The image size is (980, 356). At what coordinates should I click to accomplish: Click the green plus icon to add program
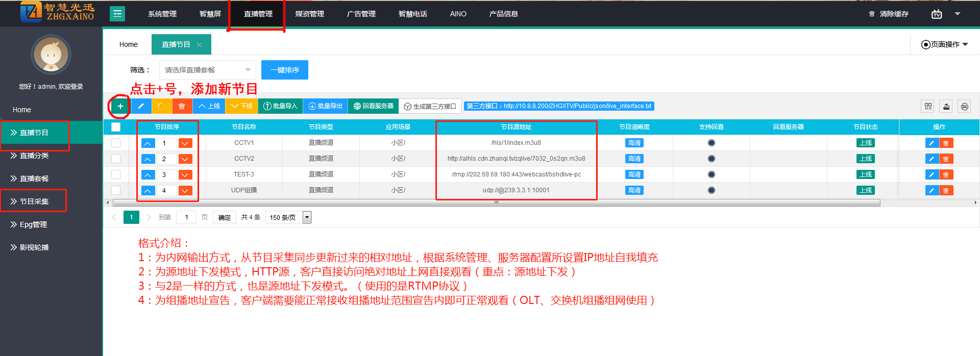[x=120, y=106]
